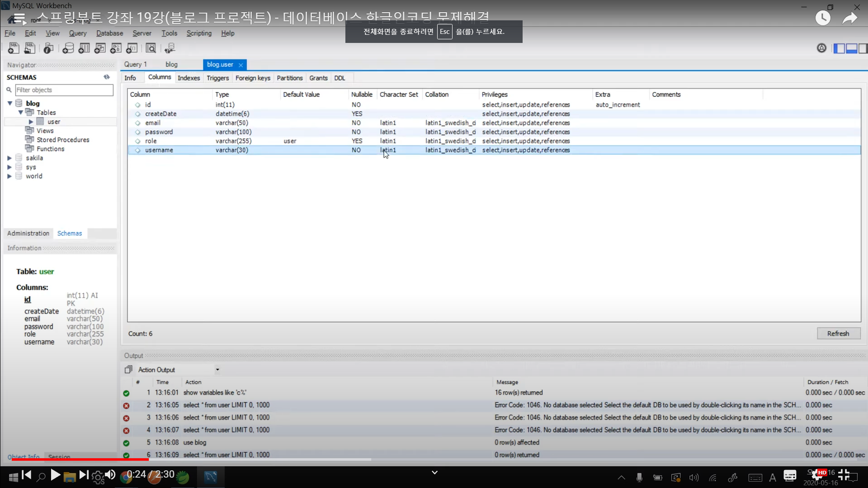This screenshot has width=868, height=488.
Task: Toggle the bottom output panel visibility
Action: (x=851, y=48)
